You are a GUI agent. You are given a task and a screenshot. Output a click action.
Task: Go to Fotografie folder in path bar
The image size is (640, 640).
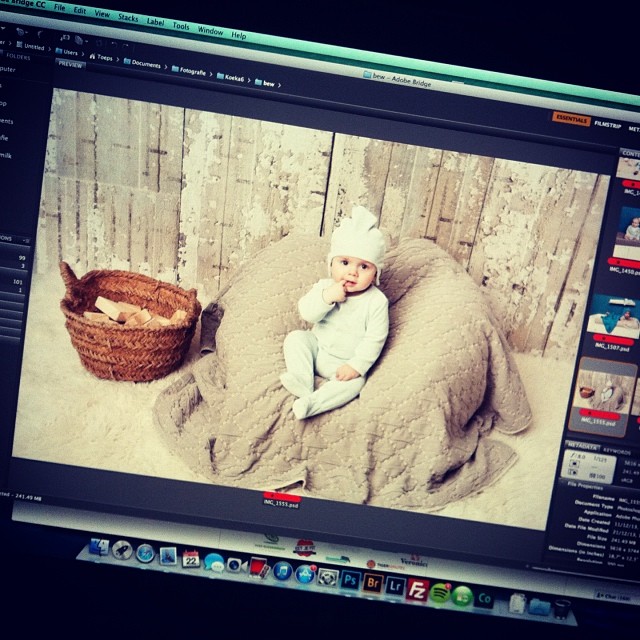(x=189, y=71)
